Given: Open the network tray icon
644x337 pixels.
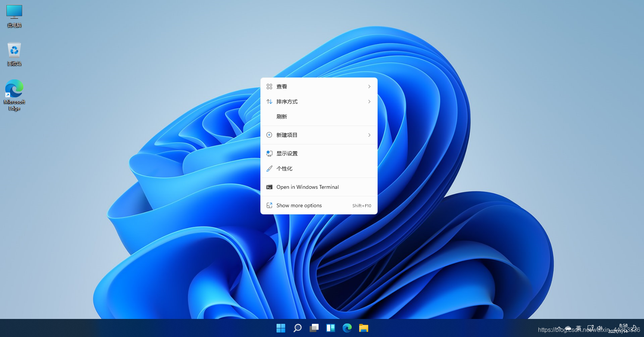Looking at the screenshot, I should pyautogui.click(x=590, y=328).
